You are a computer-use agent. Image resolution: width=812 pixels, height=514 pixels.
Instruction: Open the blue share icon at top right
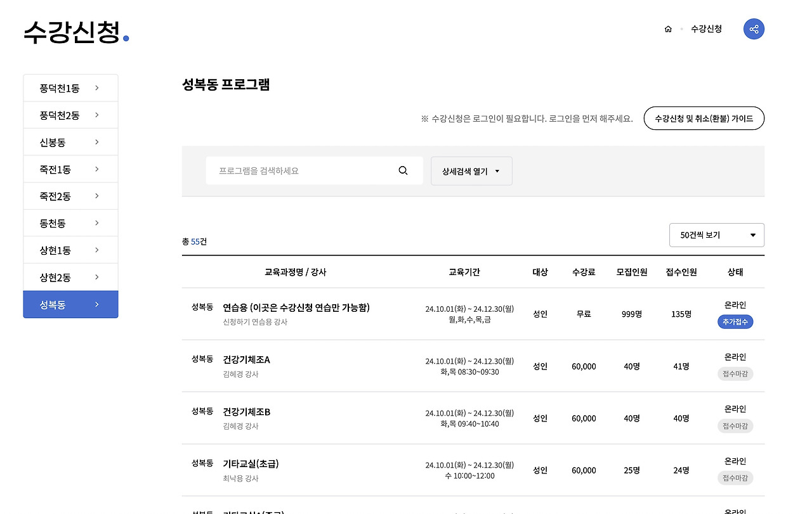[x=754, y=29]
